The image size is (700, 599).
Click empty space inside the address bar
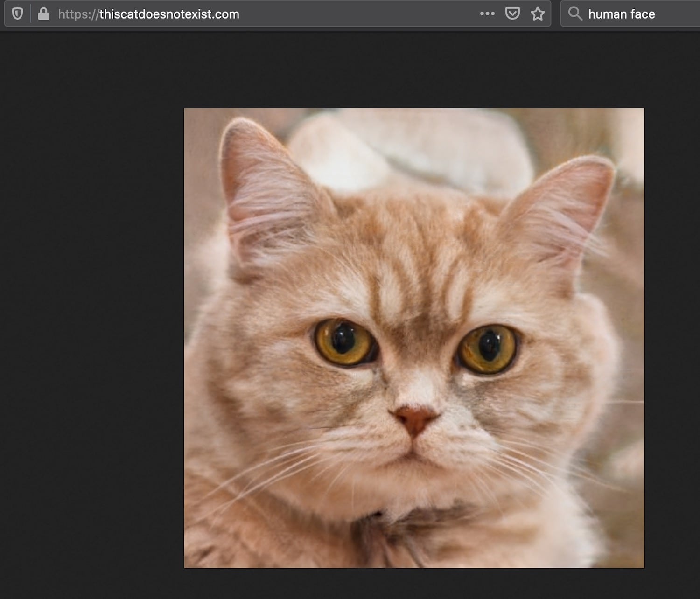coord(359,14)
